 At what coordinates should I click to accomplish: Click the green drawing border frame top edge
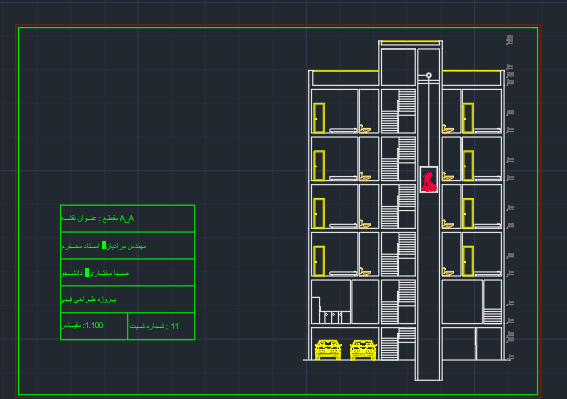click(x=278, y=27)
